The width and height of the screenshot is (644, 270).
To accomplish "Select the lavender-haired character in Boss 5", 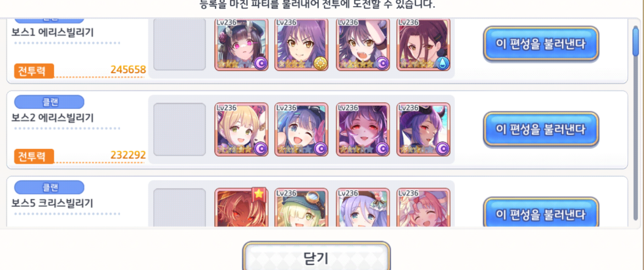I will (x=363, y=207).
